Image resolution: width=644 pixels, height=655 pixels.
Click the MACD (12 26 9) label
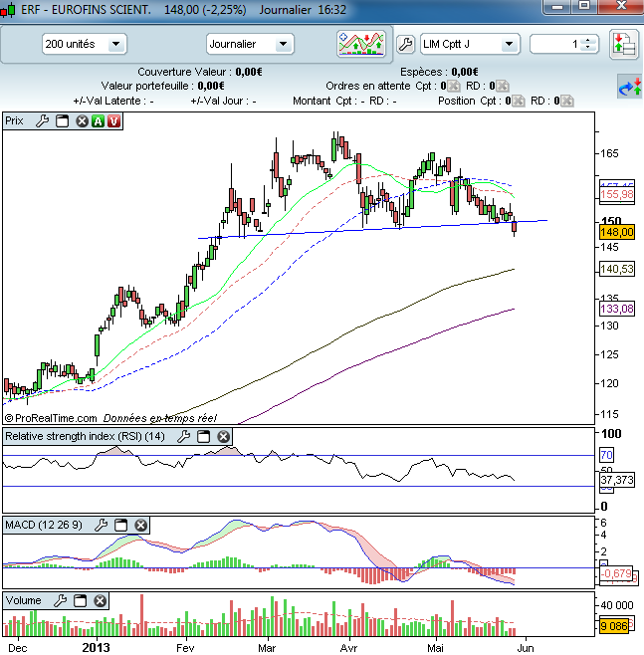point(44,525)
